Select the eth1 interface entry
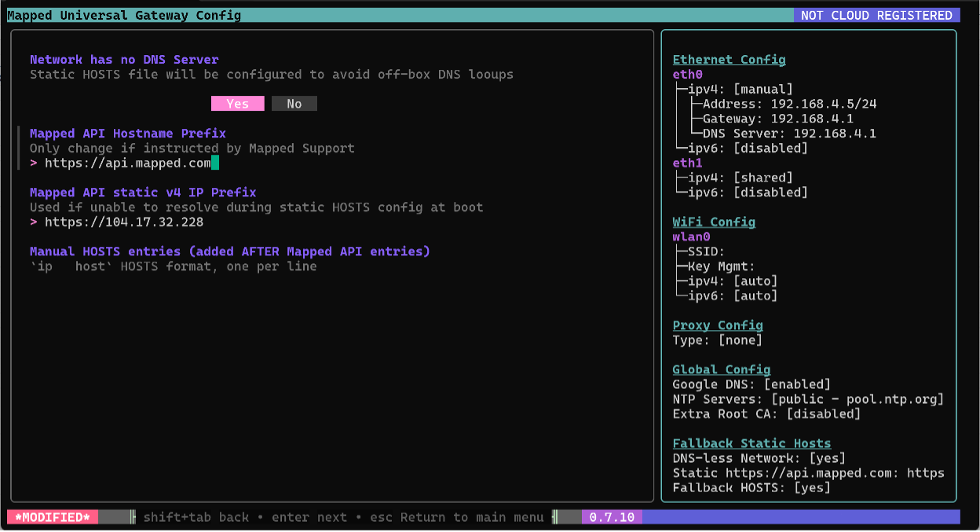Image resolution: width=980 pixels, height=532 pixels. point(688,163)
